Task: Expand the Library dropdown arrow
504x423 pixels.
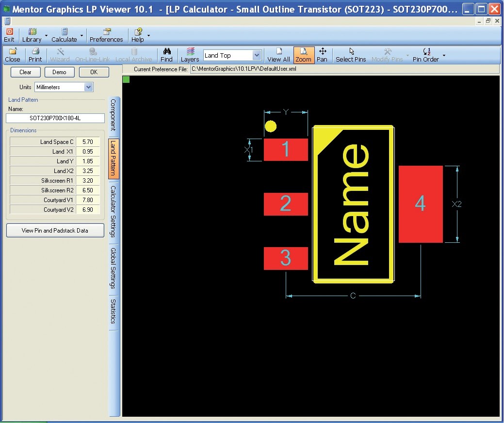Action: coord(46,35)
